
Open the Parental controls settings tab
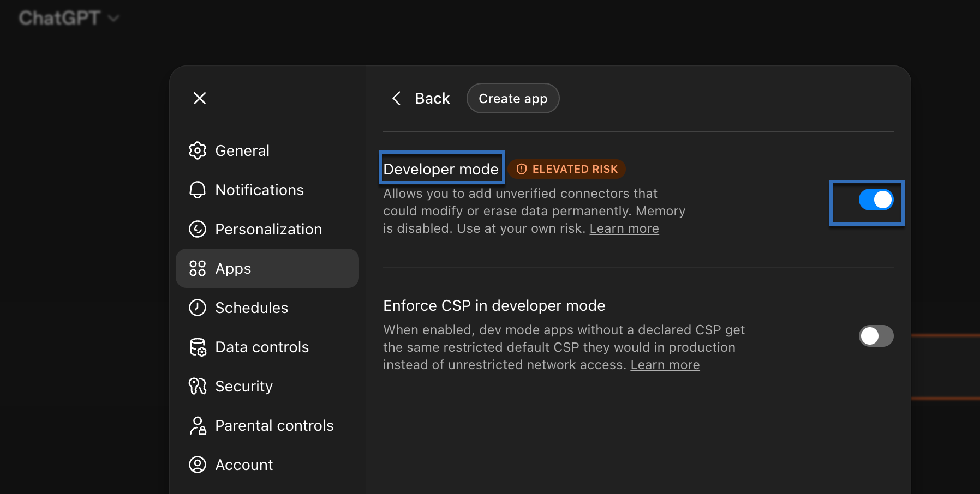(x=267, y=425)
